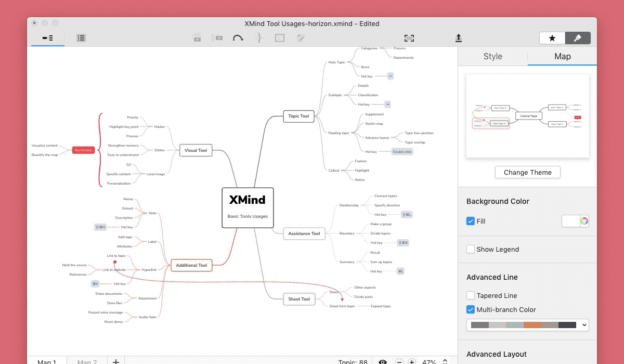Select the 'Audio Note' subtopic

(x=147, y=317)
